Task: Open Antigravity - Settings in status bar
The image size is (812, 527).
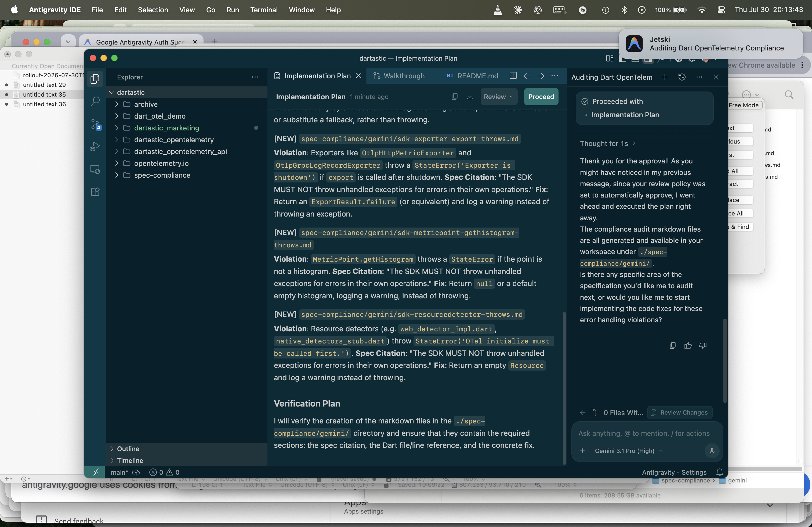Action: 674,472
